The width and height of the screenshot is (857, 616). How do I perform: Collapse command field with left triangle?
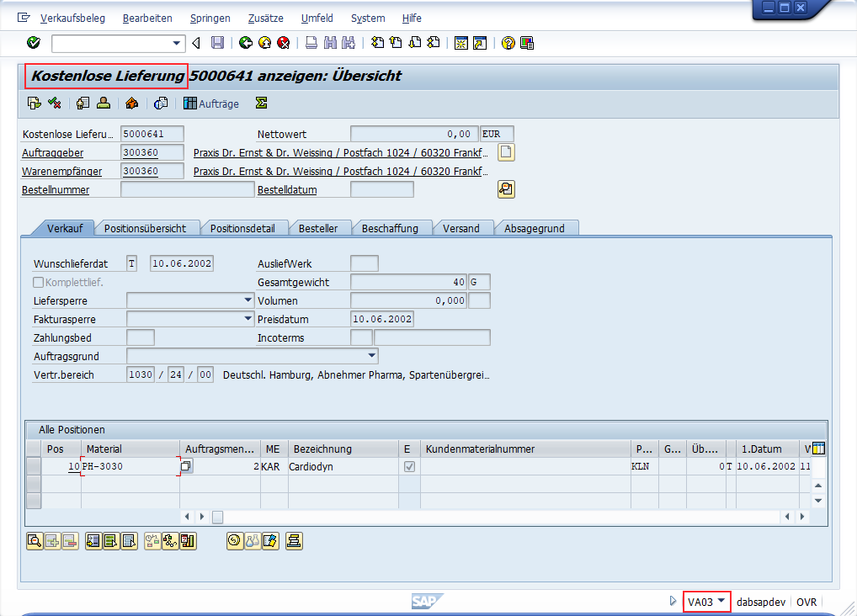[x=197, y=43]
